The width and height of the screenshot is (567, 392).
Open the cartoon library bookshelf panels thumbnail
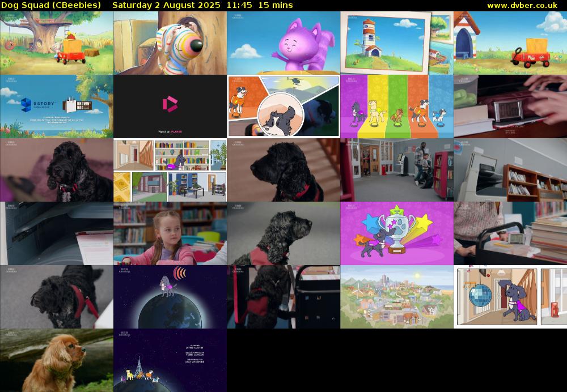tap(170, 170)
